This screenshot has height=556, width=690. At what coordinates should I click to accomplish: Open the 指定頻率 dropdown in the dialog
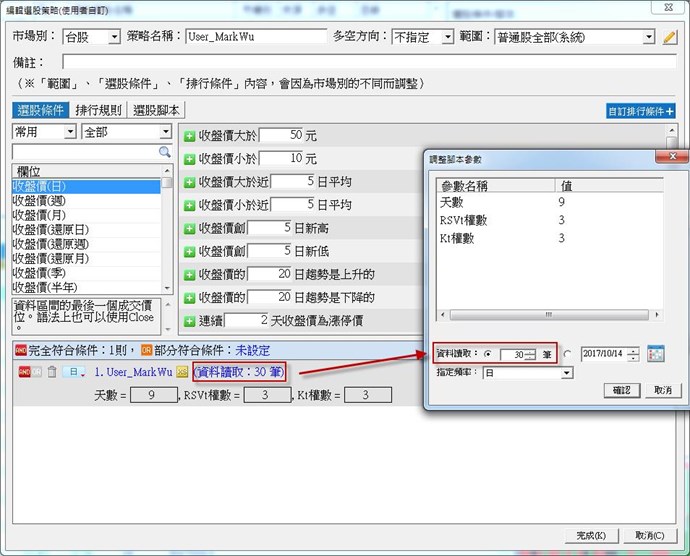(x=566, y=373)
